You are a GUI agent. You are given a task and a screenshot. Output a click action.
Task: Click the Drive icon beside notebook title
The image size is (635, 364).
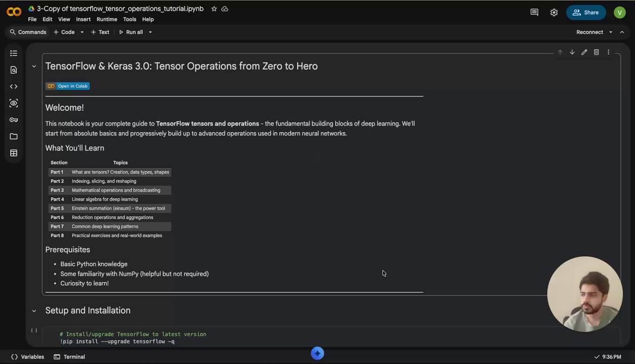[31, 9]
